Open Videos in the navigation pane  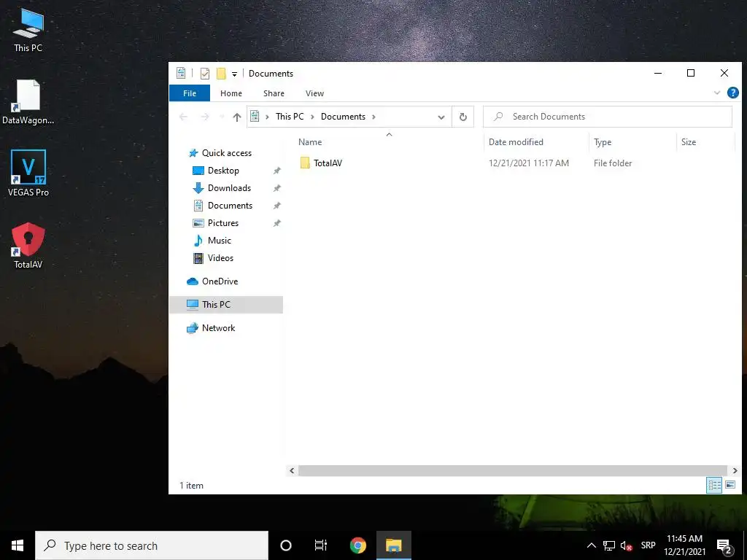coord(214,258)
